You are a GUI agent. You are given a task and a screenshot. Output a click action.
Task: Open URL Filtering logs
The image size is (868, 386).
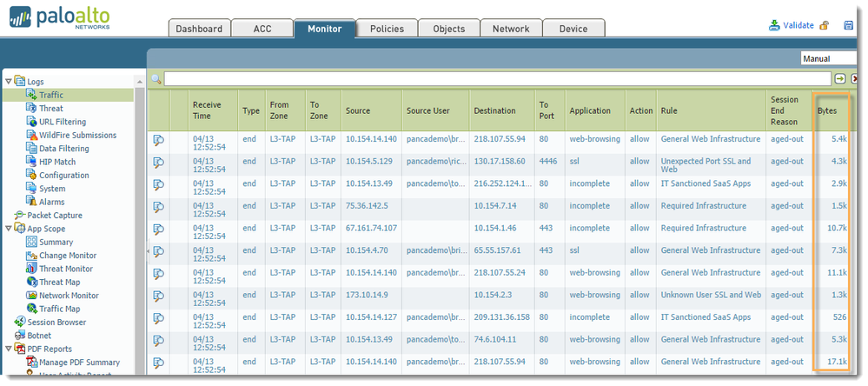63,122
